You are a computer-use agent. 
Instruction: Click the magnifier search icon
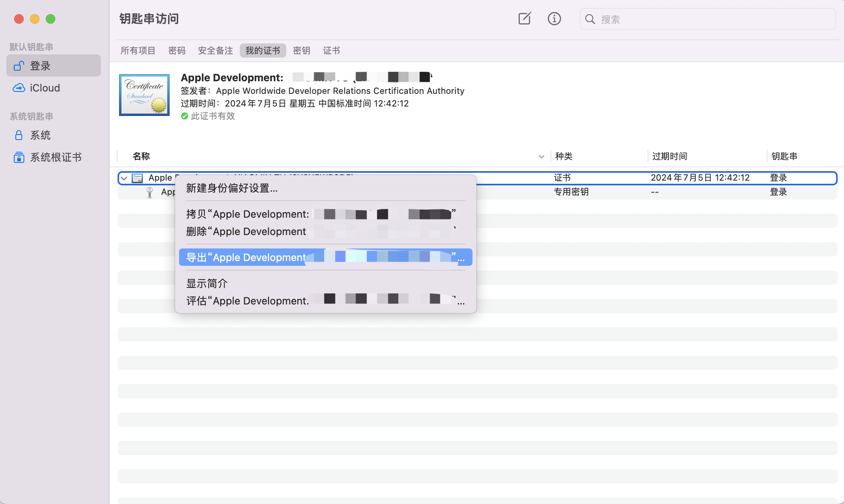coord(590,19)
